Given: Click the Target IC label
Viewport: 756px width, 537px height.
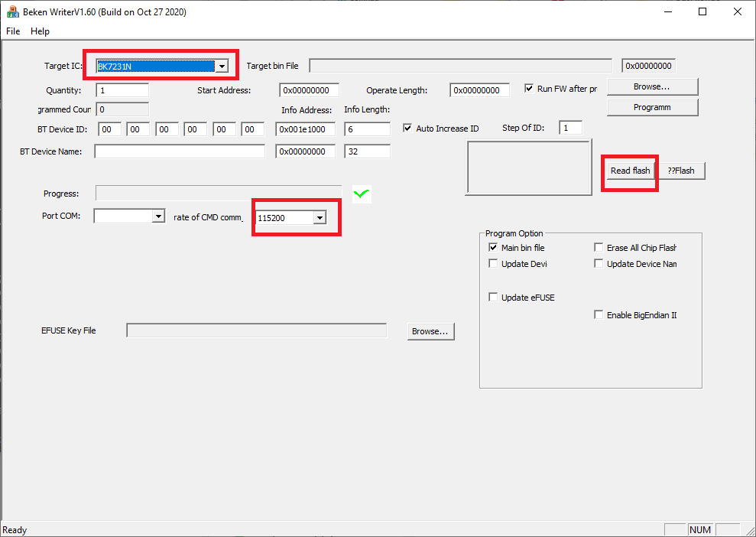Looking at the screenshot, I should [x=63, y=66].
